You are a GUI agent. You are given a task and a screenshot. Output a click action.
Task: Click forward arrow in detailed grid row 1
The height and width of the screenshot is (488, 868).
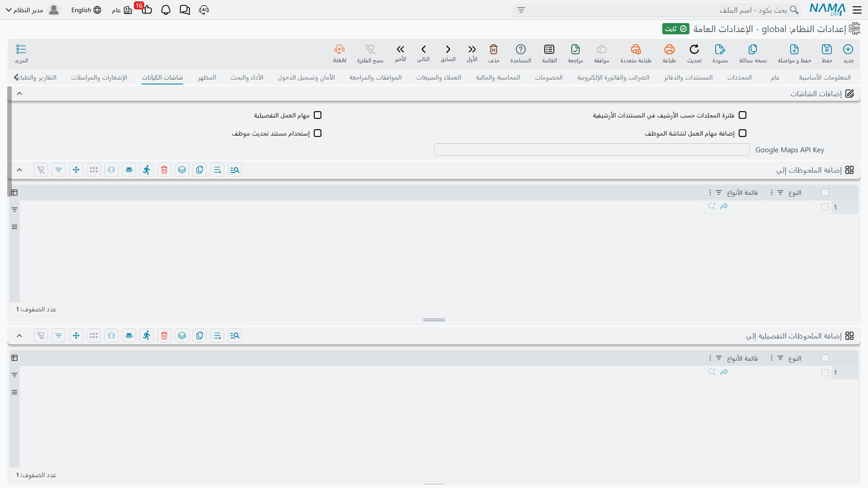tap(724, 372)
